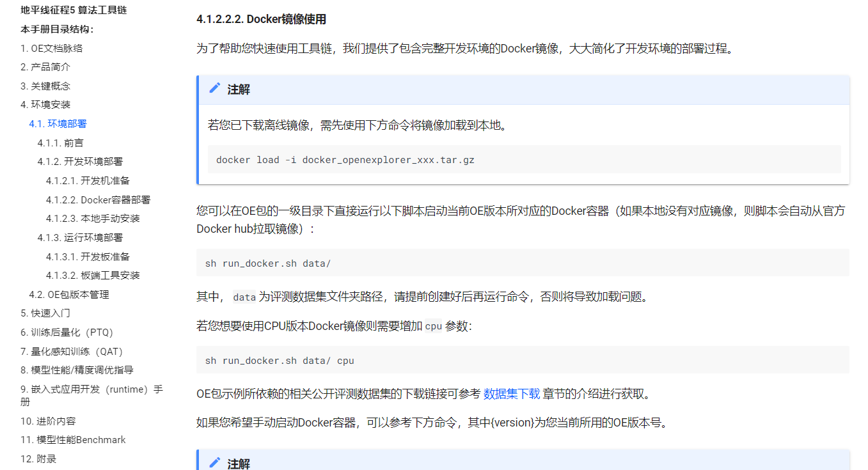Open 4.1.2.1. 开发机准备
The height and width of the screenshot is (470, 868).
(x=88, y=180)
